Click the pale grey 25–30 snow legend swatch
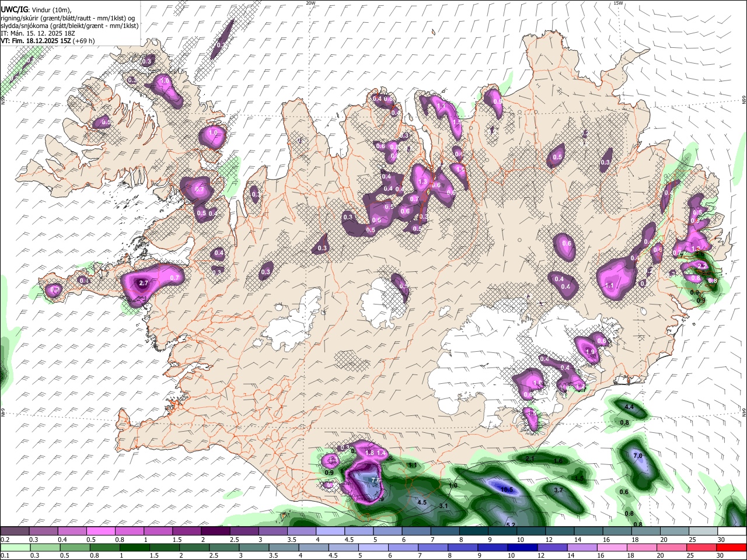 pos(703,531)
